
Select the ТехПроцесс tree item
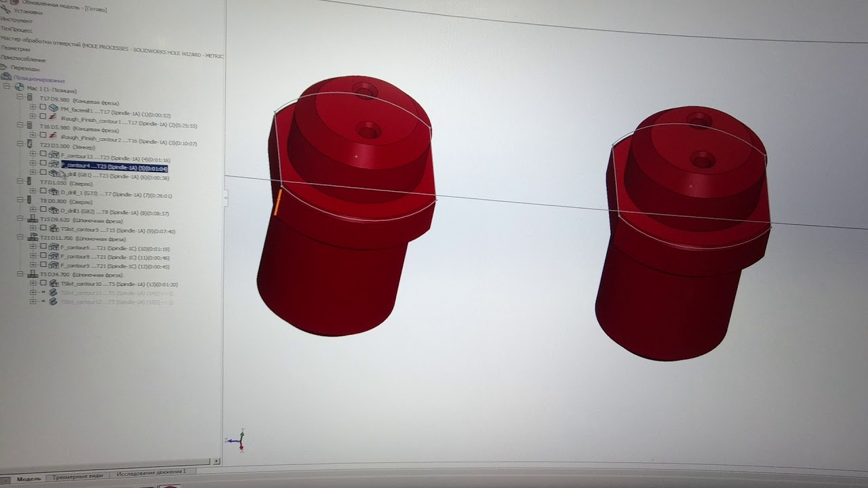click(16, 29)
